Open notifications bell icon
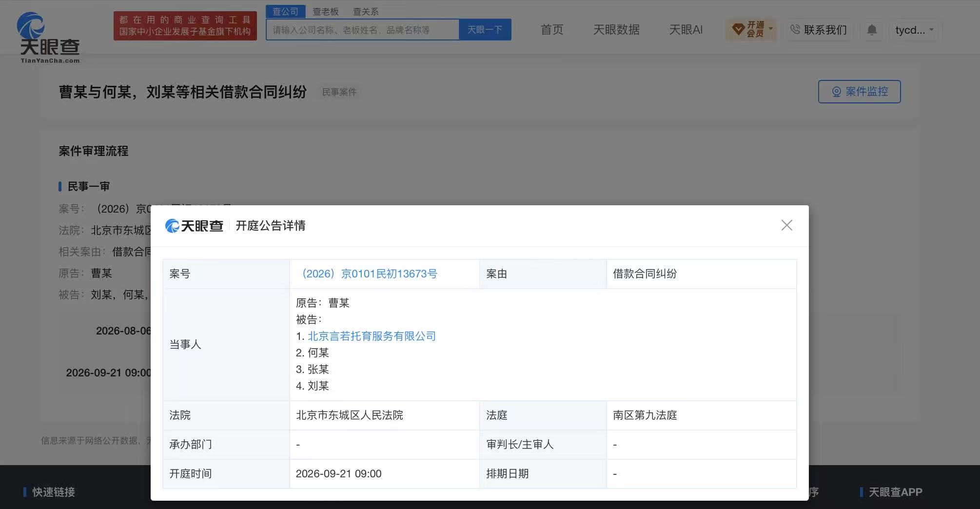 (872, 30)
